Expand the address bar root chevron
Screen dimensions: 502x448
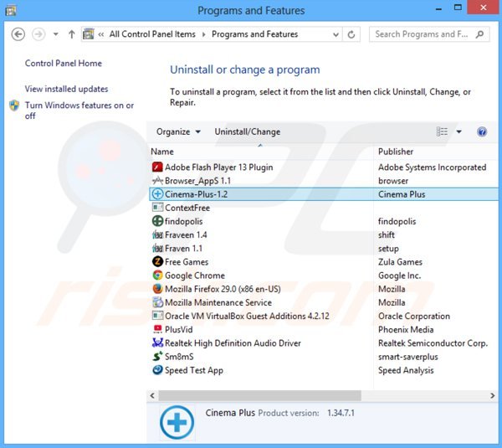[101, 34]
